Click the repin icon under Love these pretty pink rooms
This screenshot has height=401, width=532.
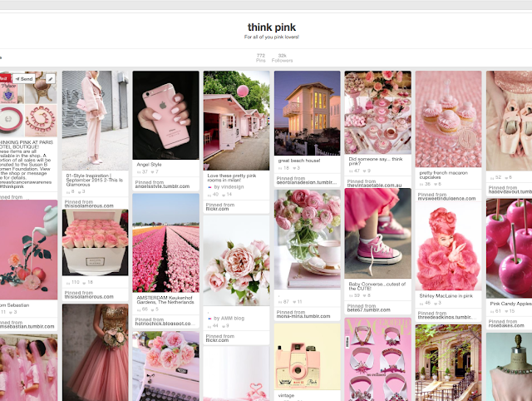[209, 195]
